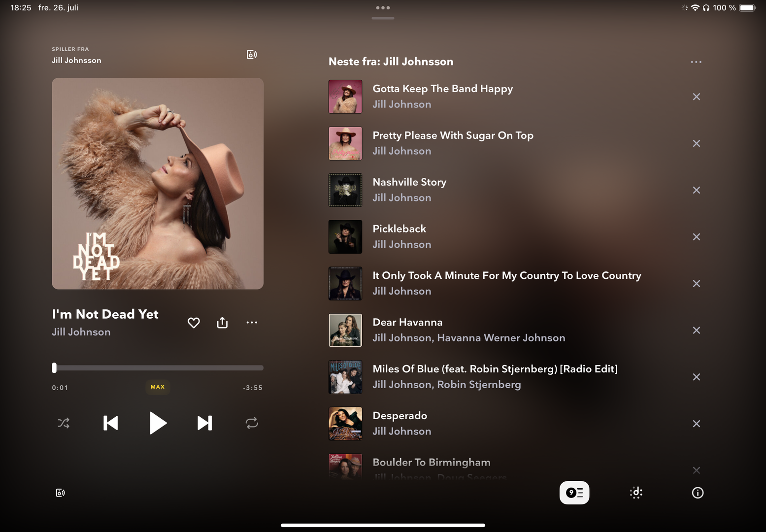Remove Desperado from queue
The height and width of the screenshot is (532, 766).
[x=697, y=424]
